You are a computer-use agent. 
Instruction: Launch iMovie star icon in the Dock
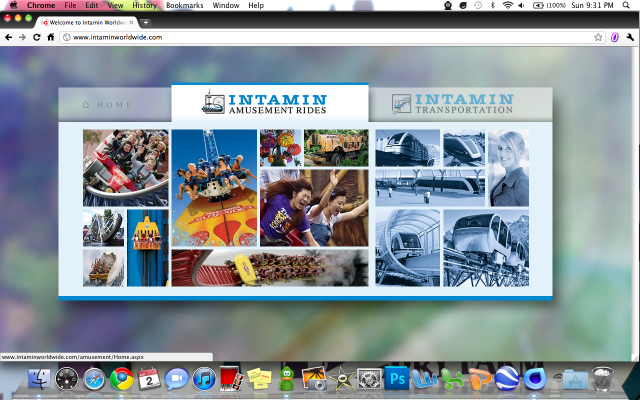pos(342,379)
